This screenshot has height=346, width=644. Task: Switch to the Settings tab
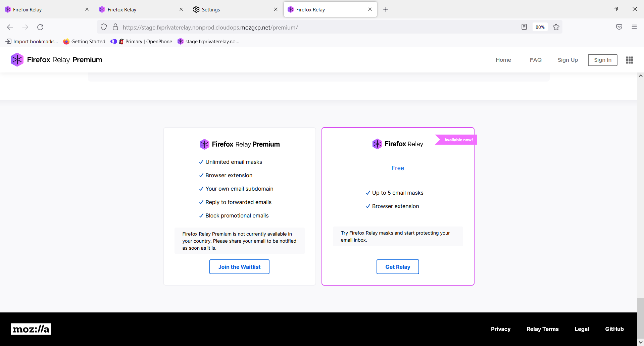click(x=211, y=9)
